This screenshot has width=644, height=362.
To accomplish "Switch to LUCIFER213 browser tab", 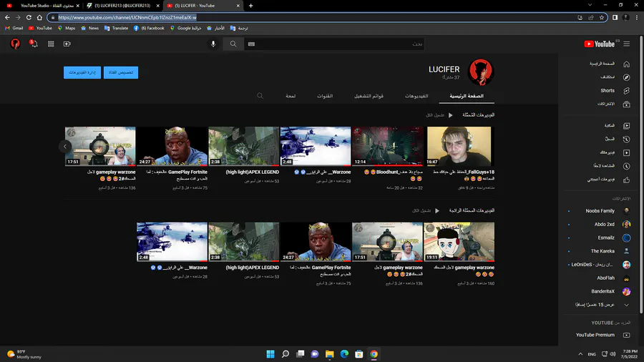I will coord(123,6).
